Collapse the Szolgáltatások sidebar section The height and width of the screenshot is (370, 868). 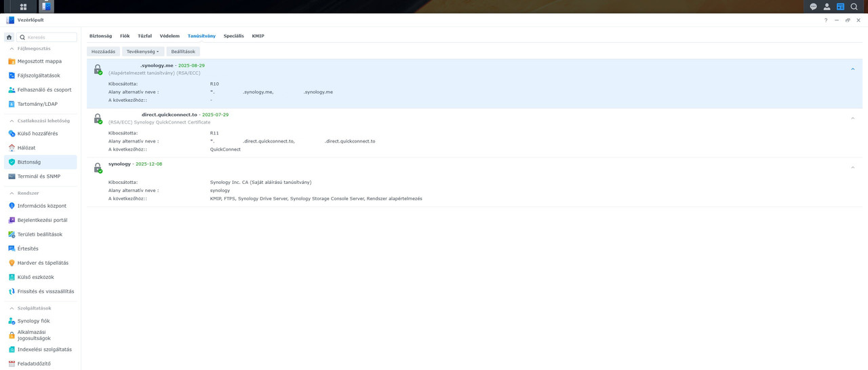12,308
